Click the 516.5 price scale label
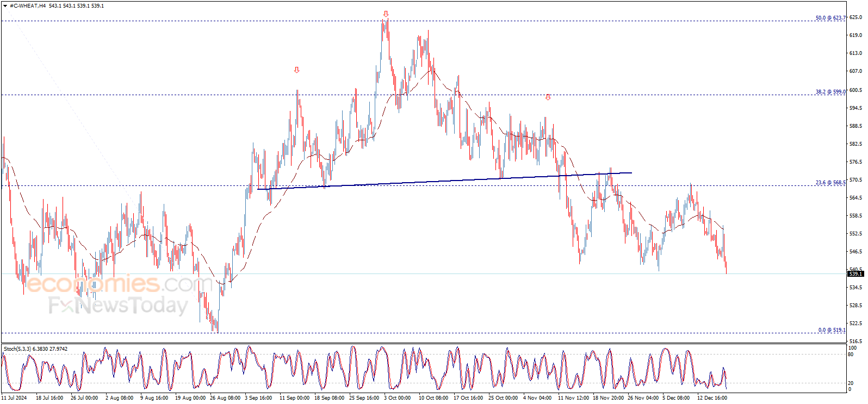This screenshot has height=404, width=868. click(x=855, y=341)
